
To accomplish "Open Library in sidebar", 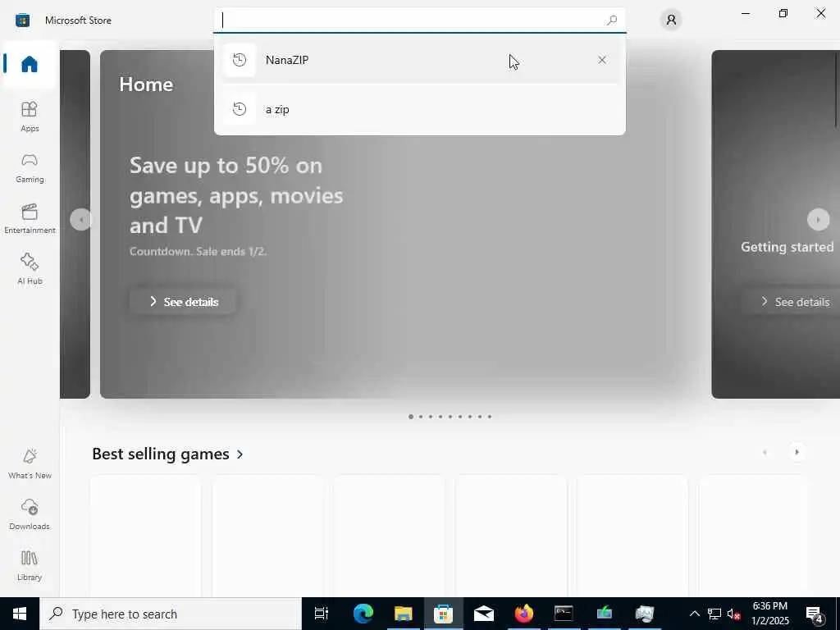I will pos(30,566).
